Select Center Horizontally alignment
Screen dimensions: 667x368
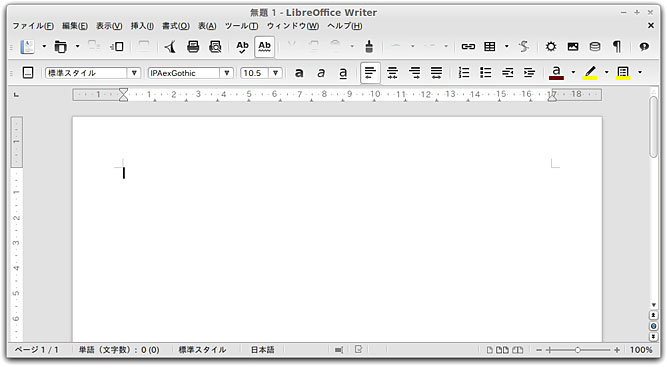392,73
